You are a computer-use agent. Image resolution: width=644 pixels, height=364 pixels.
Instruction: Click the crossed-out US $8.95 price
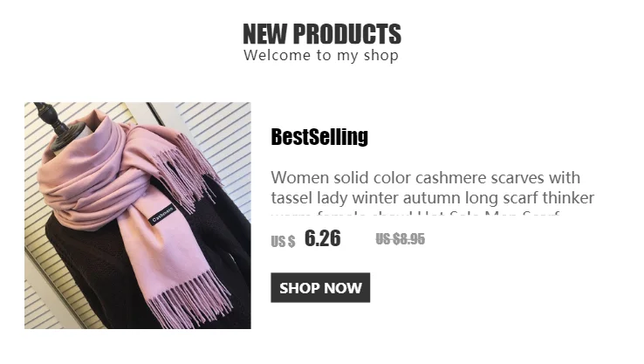(400, 238)
